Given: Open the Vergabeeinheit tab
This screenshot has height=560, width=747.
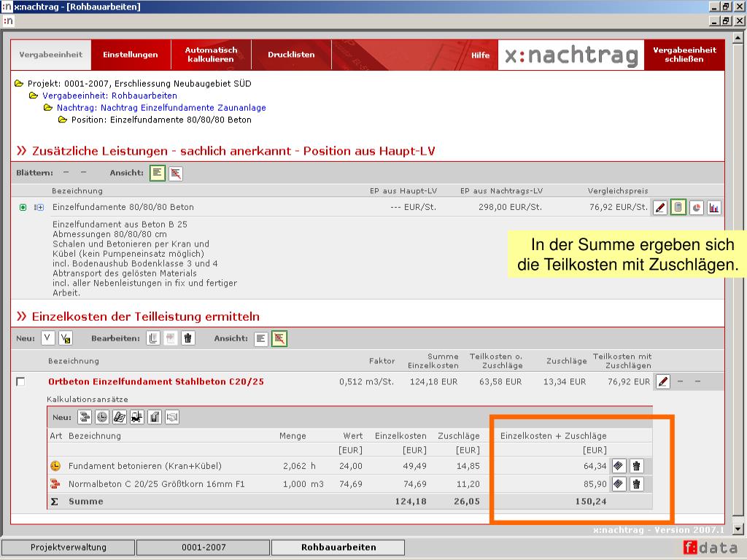Looking at the screenshot, I should point(51,55).
